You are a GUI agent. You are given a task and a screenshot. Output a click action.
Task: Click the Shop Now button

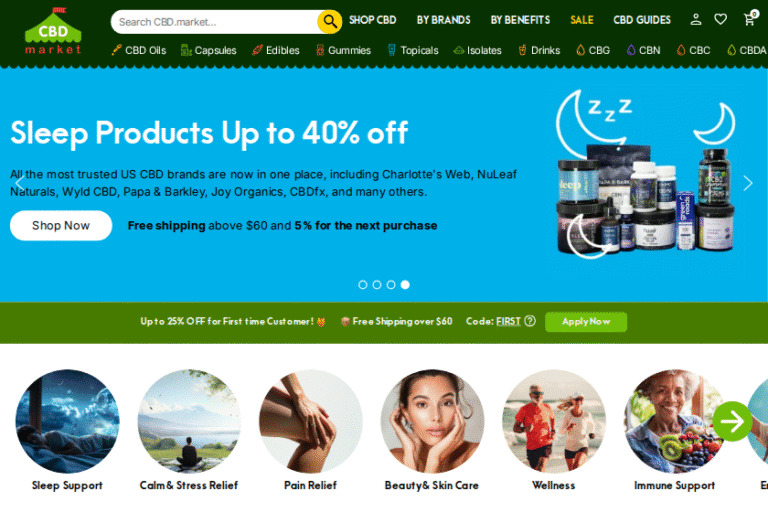click(x=61, y=225)
